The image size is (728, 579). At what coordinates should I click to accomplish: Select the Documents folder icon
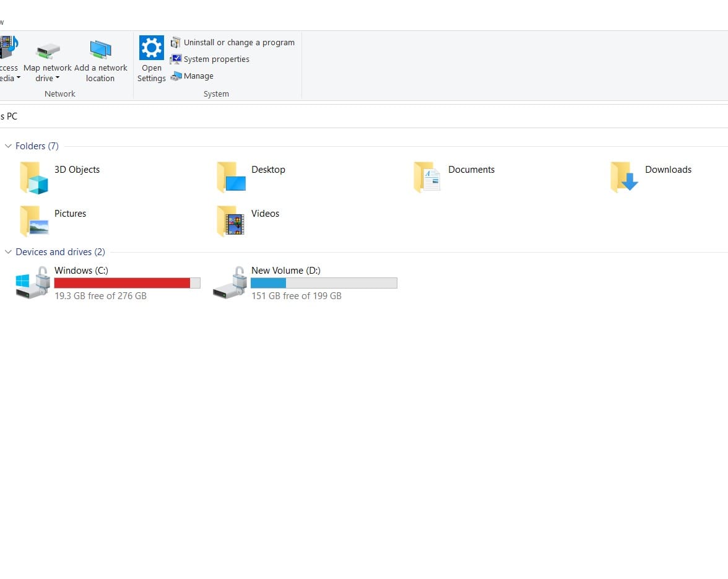point(427,178)
